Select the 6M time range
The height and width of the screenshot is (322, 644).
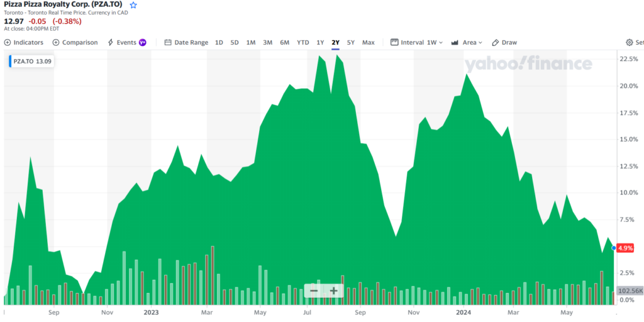(284, 42)
